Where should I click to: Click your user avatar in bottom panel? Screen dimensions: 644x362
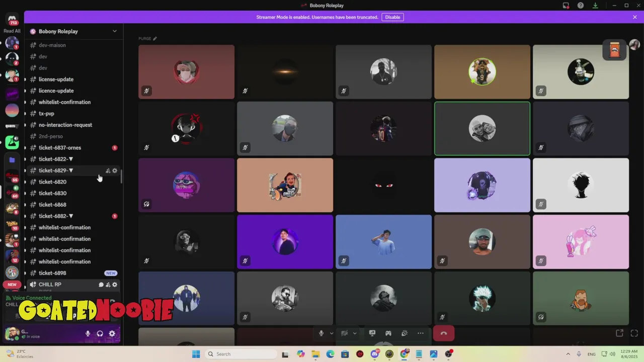[12, 333]
